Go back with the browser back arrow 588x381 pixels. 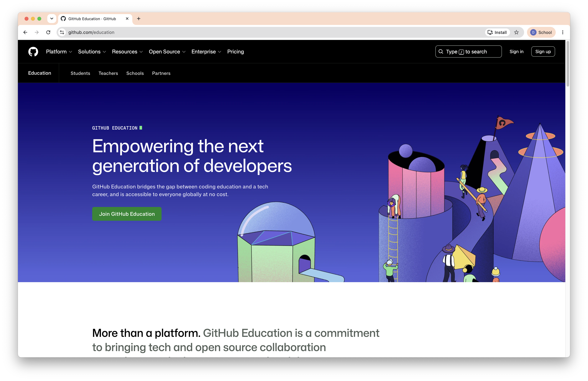[x=25, y=32]
